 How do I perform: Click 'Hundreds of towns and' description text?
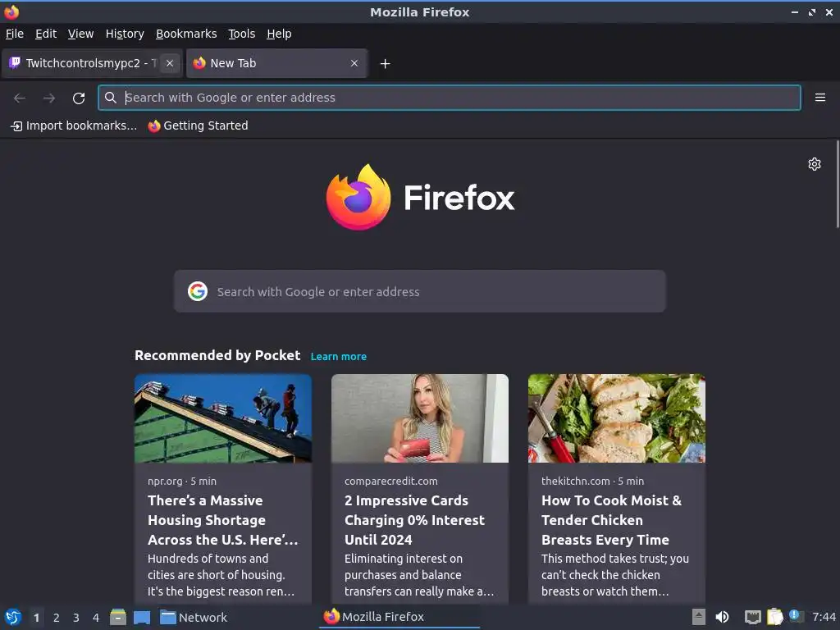click(x=208, y=558)
